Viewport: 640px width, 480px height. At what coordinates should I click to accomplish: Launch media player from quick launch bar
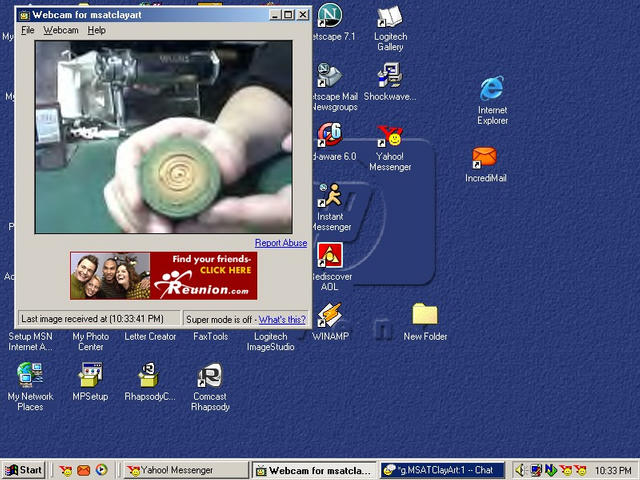pos(102,471)
